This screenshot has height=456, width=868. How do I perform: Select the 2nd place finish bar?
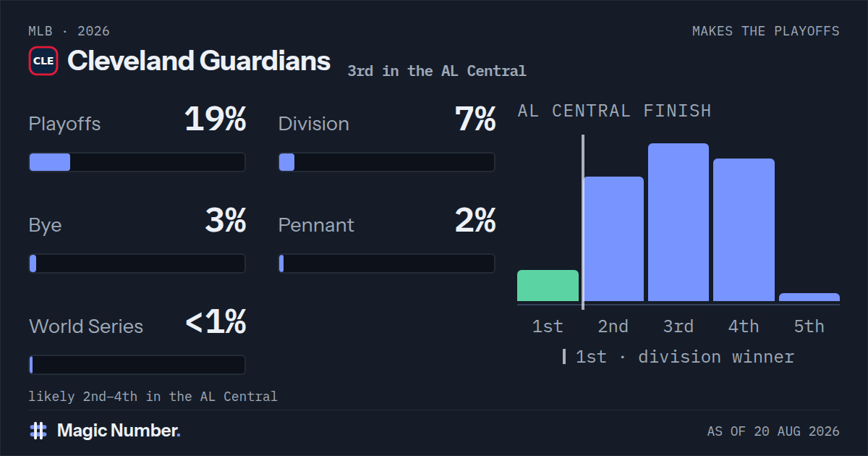pyautogui.click(x=613, y=239)
